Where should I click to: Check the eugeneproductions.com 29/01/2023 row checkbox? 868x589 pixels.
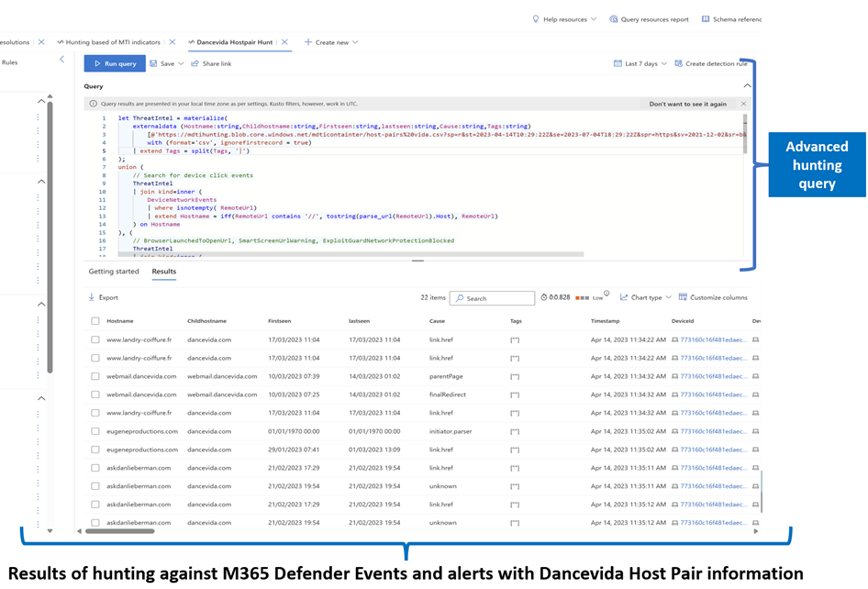95,450
